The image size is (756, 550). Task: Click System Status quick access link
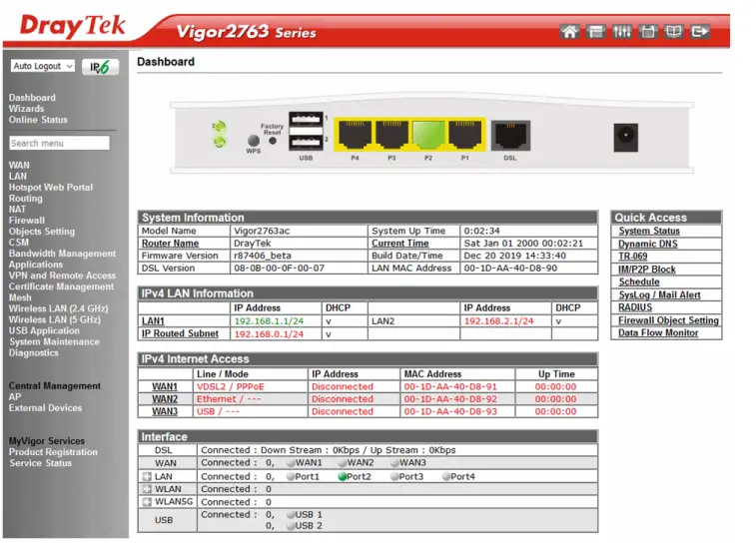tap(649, 231)
